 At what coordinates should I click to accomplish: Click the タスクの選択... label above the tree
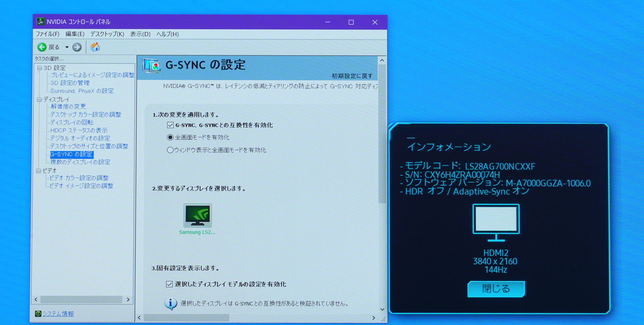[49, 59]
